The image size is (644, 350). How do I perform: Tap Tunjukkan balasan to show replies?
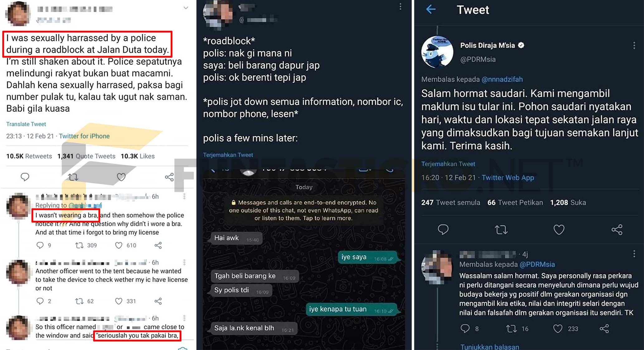tap(489, 346)
